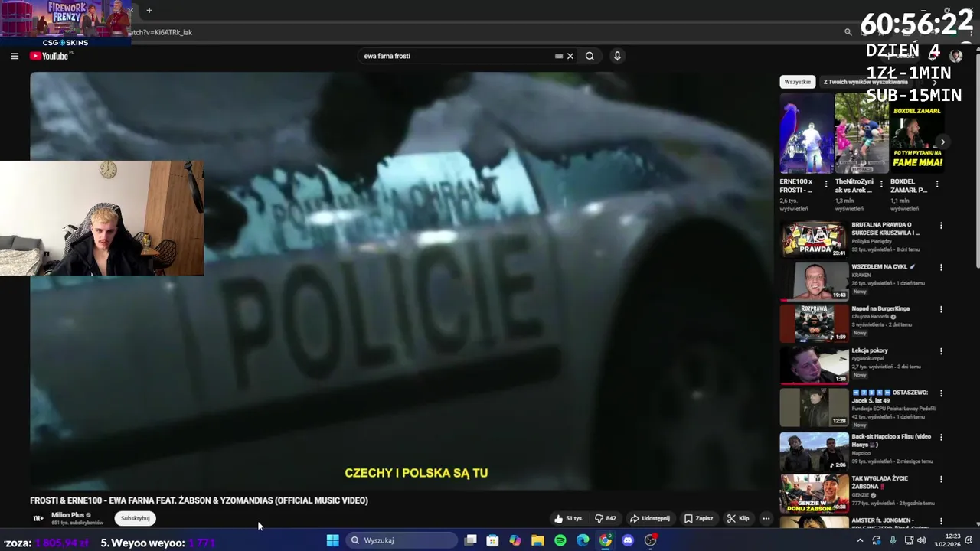The width and height of the screenshot is (980, 551).
Task: Open OBS Studio from the taskbar
Action: click(x=651, y=540)
